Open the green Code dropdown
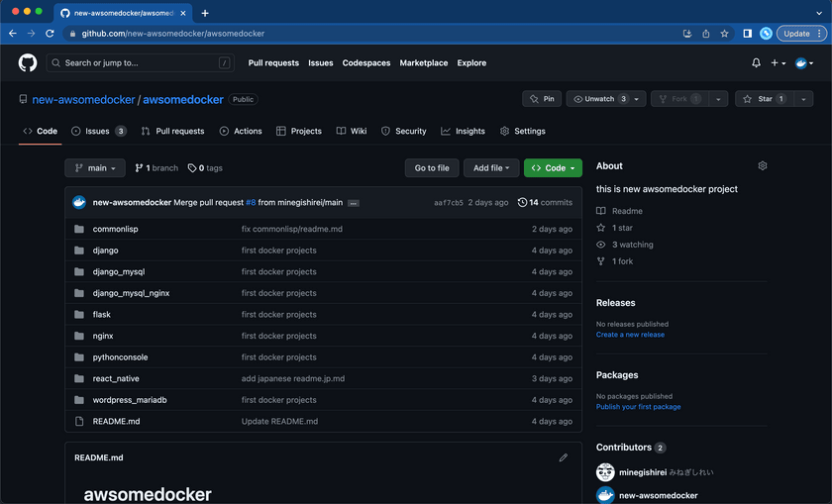This screenshot has height=504, width=832. pos(553,168)
